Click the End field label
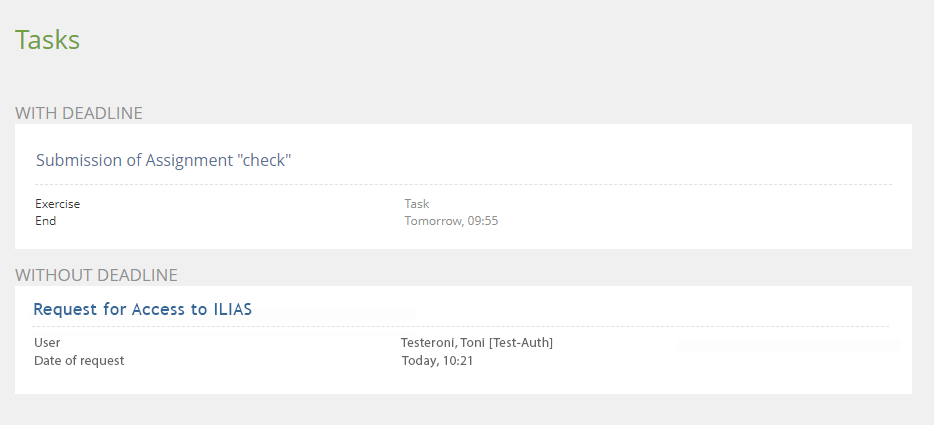 tap(46, 221)
